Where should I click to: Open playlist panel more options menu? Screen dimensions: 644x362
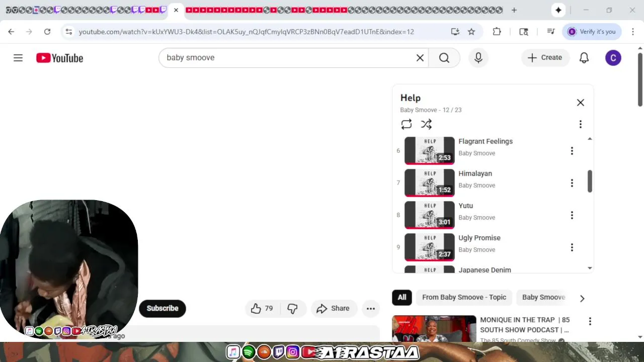pos(581,124)
